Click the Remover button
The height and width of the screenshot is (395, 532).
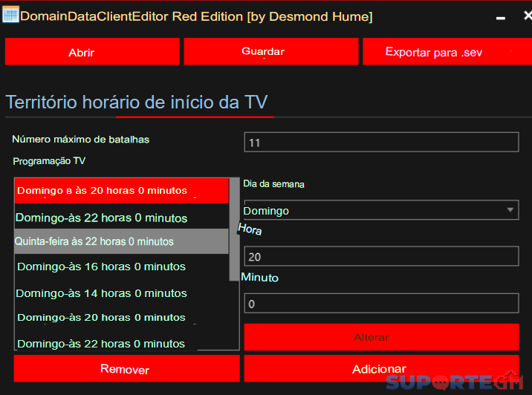click(126, 368)
